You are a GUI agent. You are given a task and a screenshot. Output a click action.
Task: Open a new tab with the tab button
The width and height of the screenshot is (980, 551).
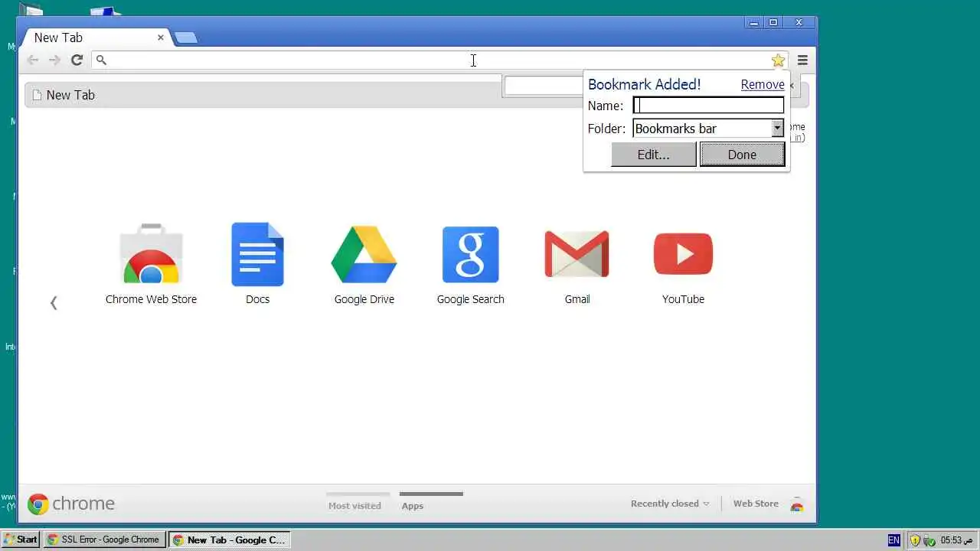click(185, 37)
